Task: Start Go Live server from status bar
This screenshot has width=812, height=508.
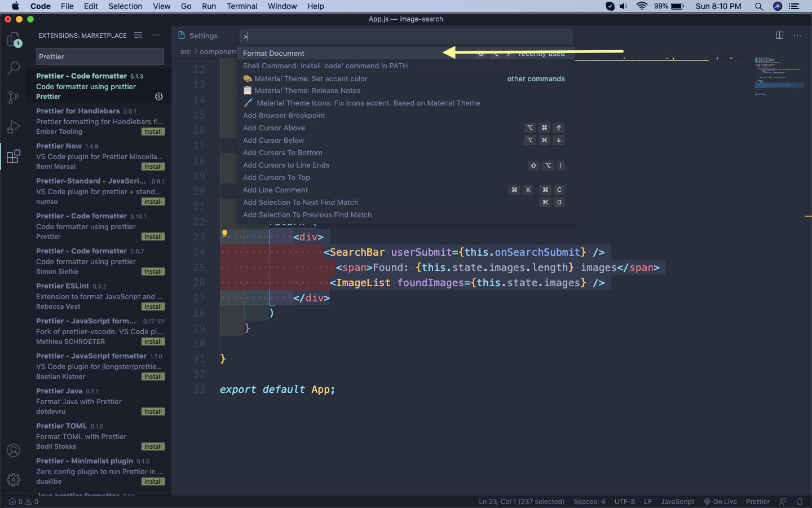Action: (720, 501)
